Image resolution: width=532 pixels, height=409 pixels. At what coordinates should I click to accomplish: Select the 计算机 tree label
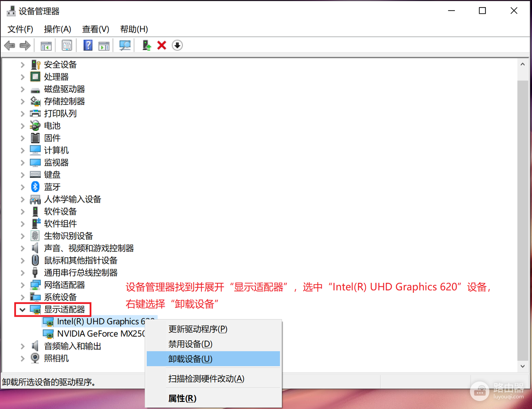click(56, 150)
